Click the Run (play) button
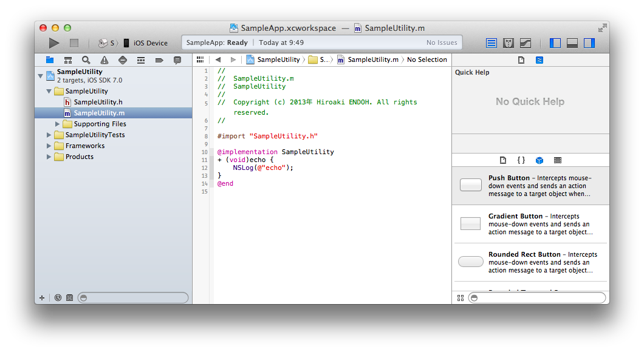This screenshot has width=644, height=352. [x=54, y=43]
